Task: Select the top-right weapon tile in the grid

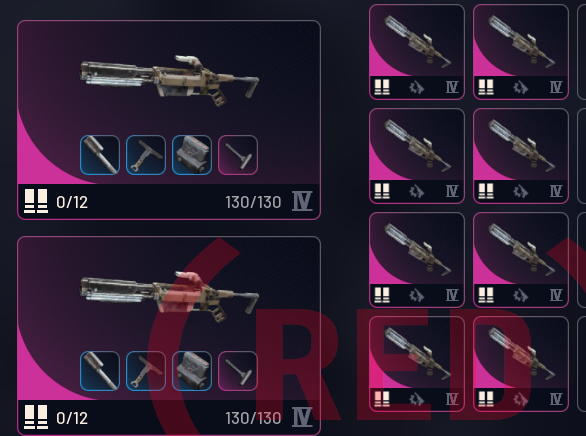Action: pos(521,52)
